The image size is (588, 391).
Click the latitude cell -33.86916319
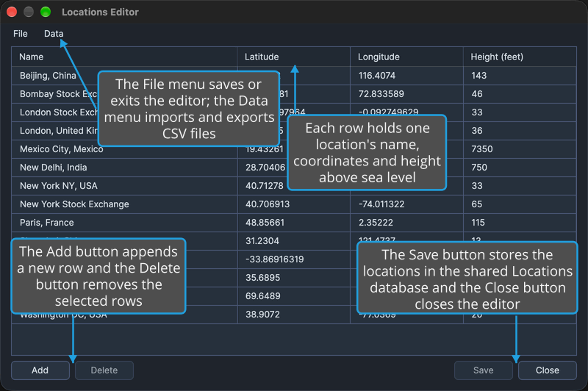coord(293,259)
